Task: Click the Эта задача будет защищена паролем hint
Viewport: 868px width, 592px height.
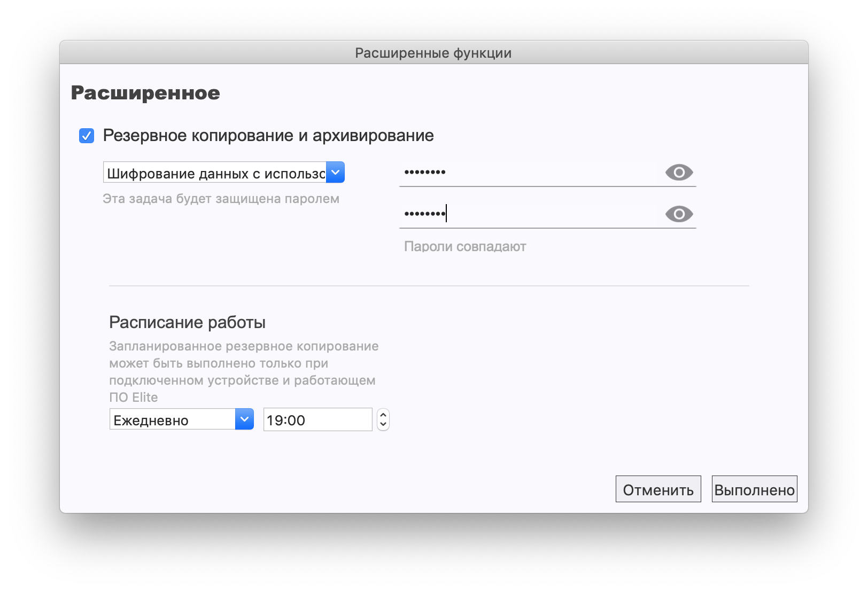Action: pyautogui.click(x=221, y=199)
